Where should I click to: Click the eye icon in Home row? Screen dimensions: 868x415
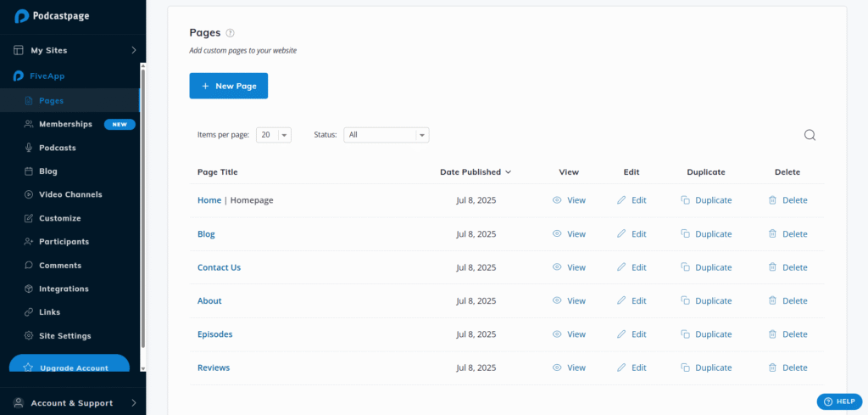pos(557,200)
